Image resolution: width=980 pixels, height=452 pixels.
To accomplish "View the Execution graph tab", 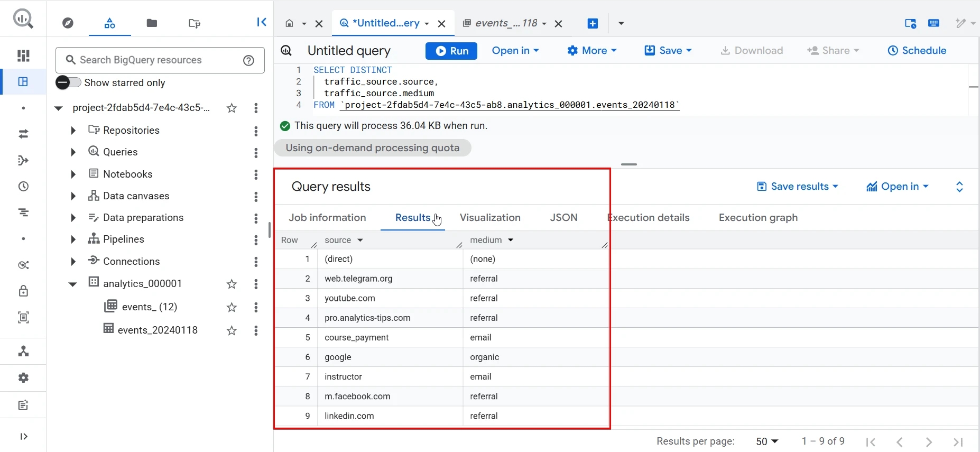I will tap(758, 218).
